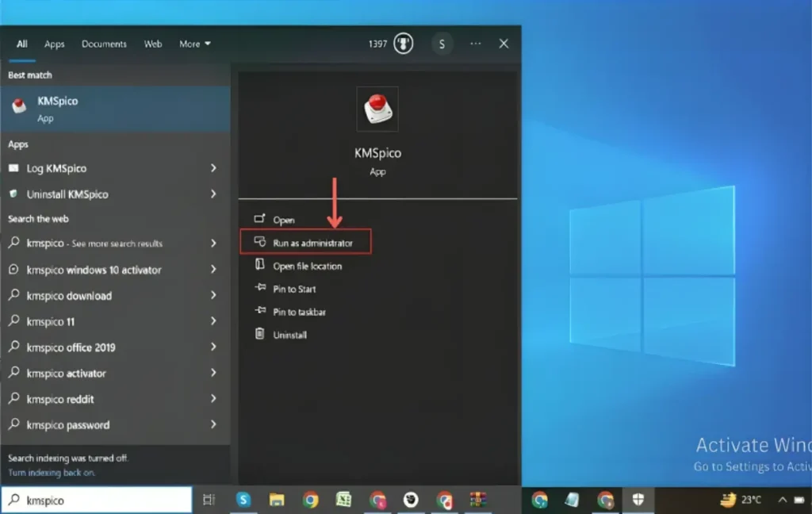This screenshot has width=812, height=514.
Task: Click the Microsoft Rewards trophy icon showing 1397
Action: (x=403, y=44)
